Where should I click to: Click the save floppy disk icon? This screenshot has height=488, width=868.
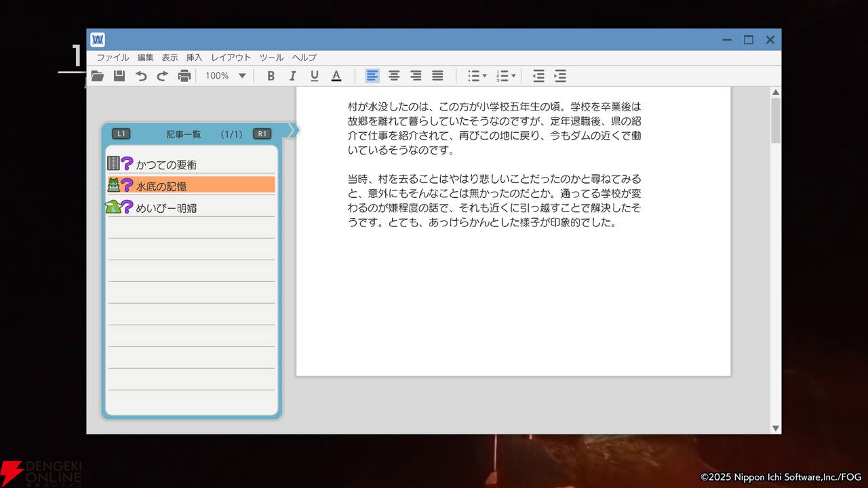pos(119,76)
